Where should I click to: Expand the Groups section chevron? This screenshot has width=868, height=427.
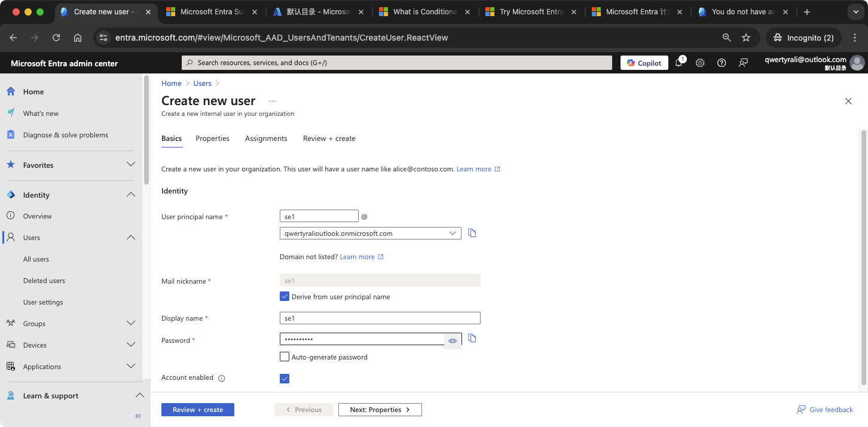click(131, 323)
